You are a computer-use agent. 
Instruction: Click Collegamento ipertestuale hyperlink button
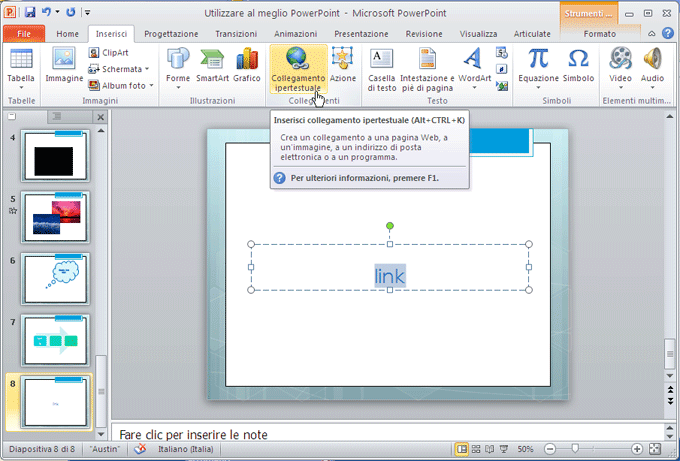pos(298,69)
